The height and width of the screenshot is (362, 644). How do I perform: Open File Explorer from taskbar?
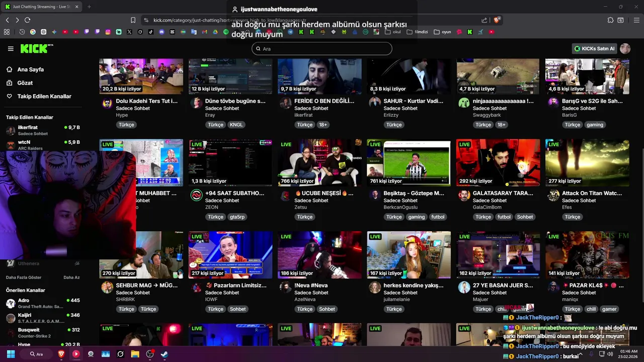135,354
